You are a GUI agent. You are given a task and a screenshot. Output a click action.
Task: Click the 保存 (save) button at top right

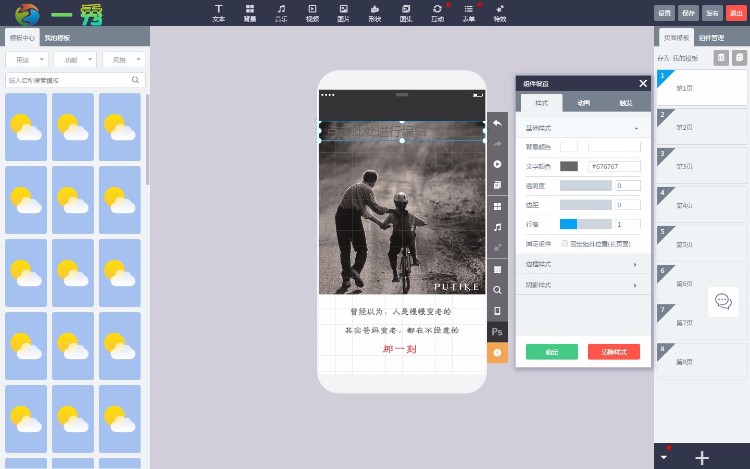[x=688, y=13]
